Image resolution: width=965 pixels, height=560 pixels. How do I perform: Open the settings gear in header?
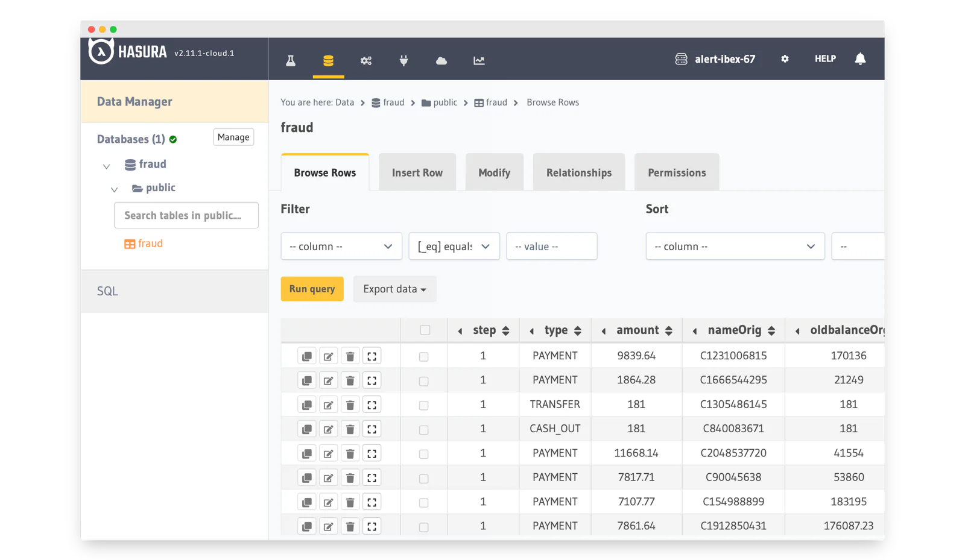click(x=785, y=58)
